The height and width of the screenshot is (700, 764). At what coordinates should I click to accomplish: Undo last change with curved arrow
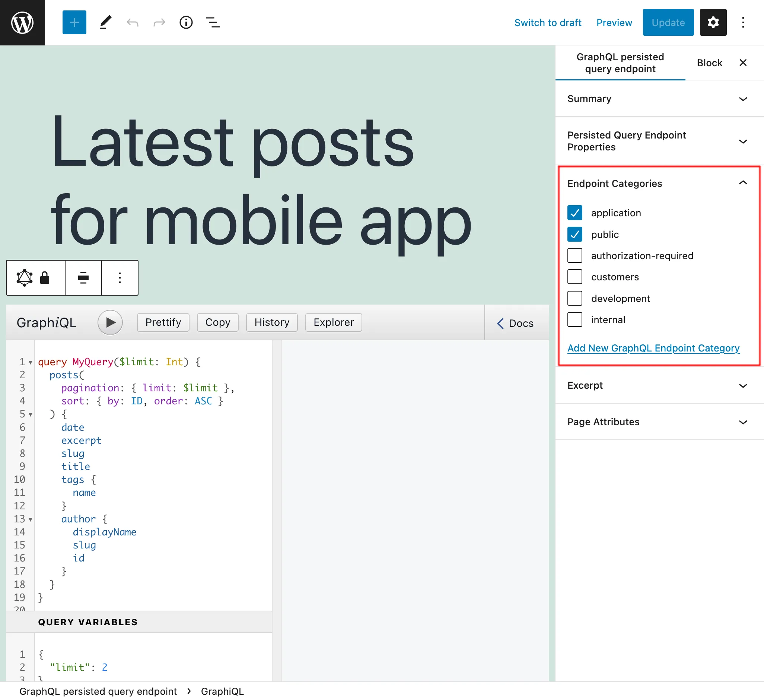point(132,22)
